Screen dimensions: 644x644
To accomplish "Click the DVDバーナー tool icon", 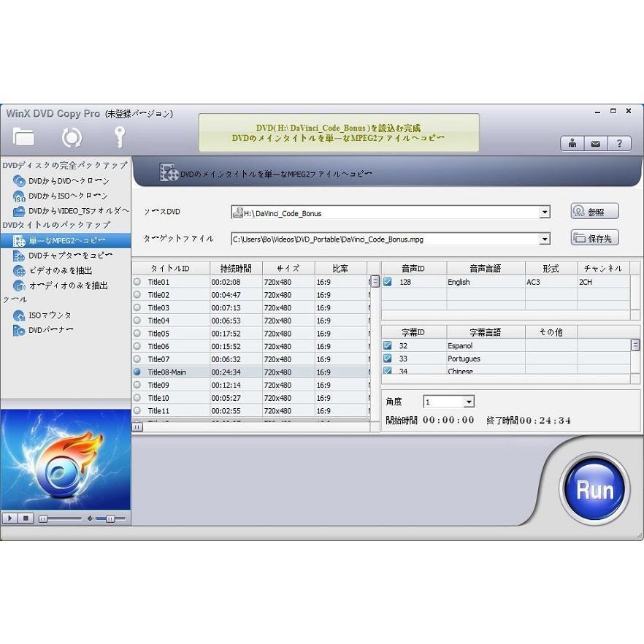I will pyautogui.click(x=19, y=330).
